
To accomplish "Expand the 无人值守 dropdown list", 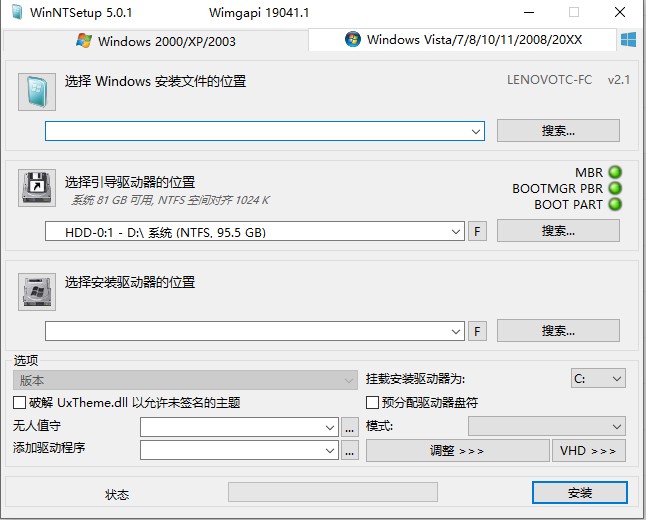I will pyautogui.click(x=330, y=427).
